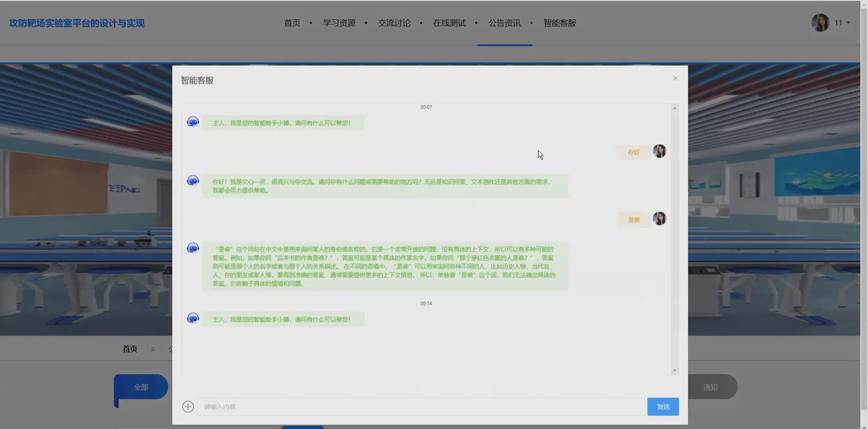
Task: Select the 全部 filter button
Action: (141, 387)
